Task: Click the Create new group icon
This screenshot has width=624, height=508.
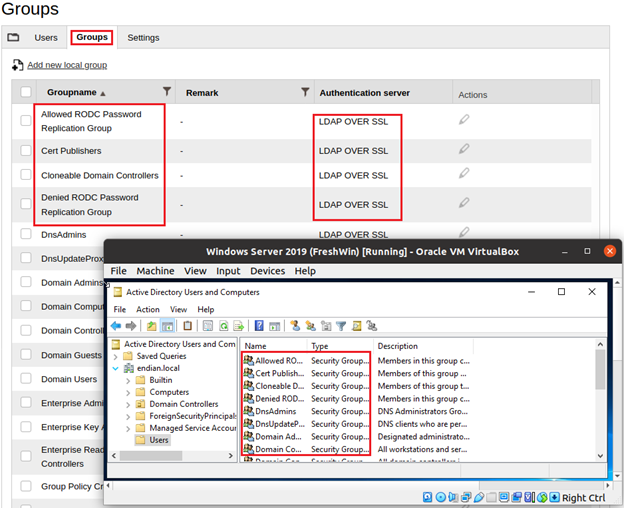Action: (x=310, y=326)
